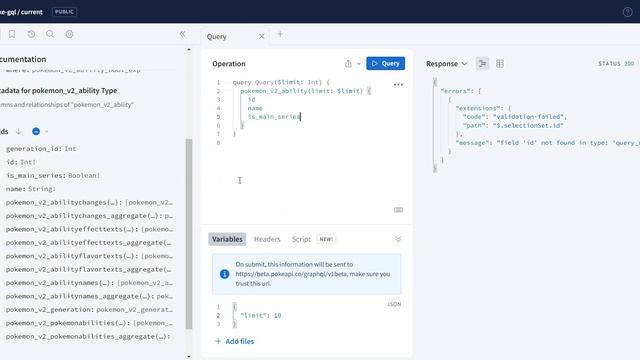Open the pokemon_v2_abilitychanges_aggregate field

pyautogui.click(x=89, y=216)
